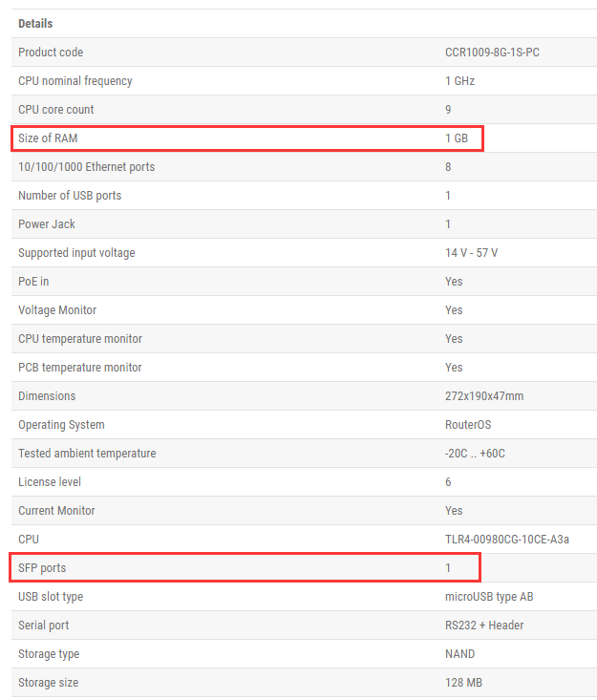Click the CPU nominal frequency row label
Screen dimensions: 597x700
point(75,81)
